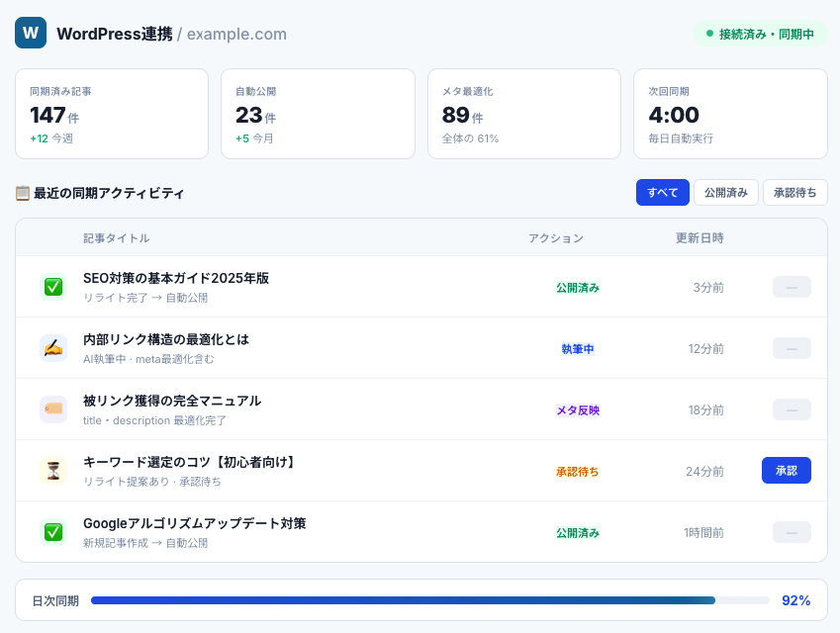Viewport: 840px width, 633px height.
Task: Select the すべて filter tab
Action: tap(662, 192)
